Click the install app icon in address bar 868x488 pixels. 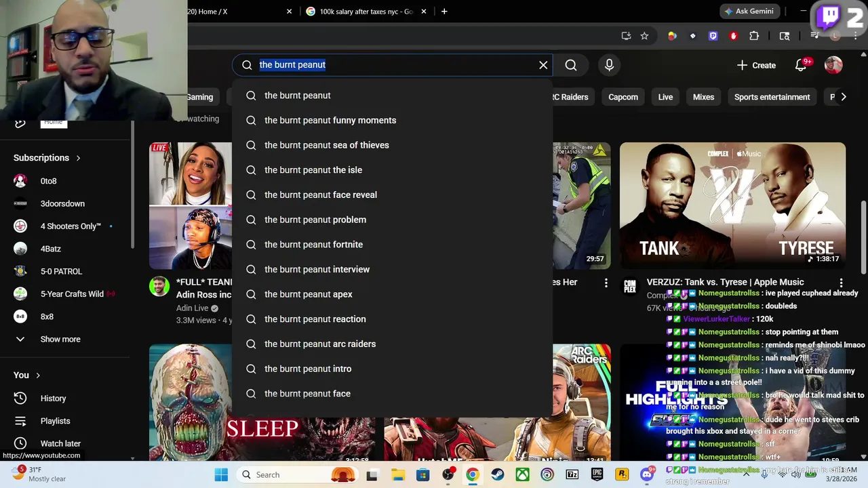pyautogui.click(x=626, y=36)
